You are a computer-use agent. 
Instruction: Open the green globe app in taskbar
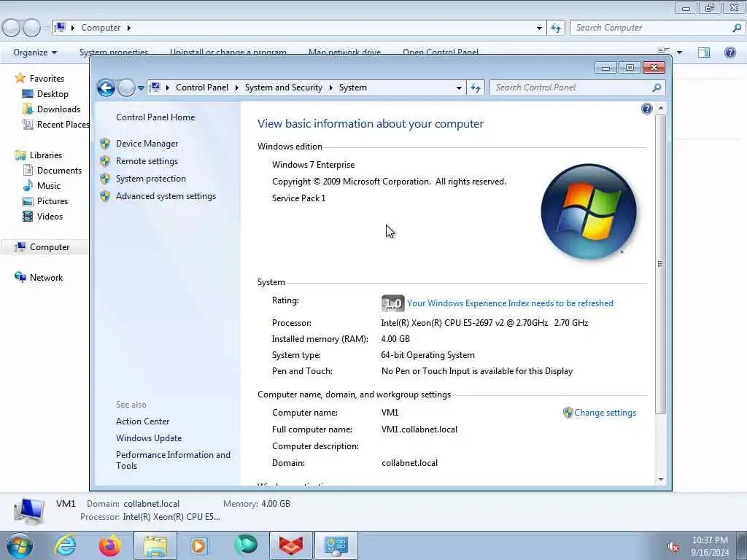[245, 545]
